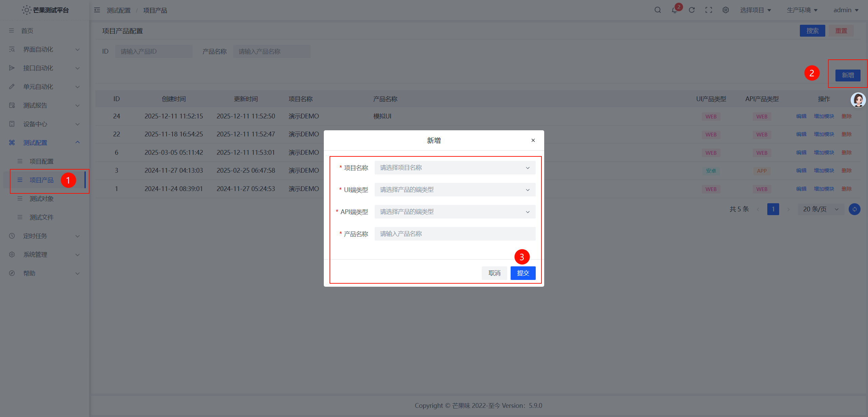Open the settings gear icon in header
Screen dimensions: 868x417
tap(726, 10)
